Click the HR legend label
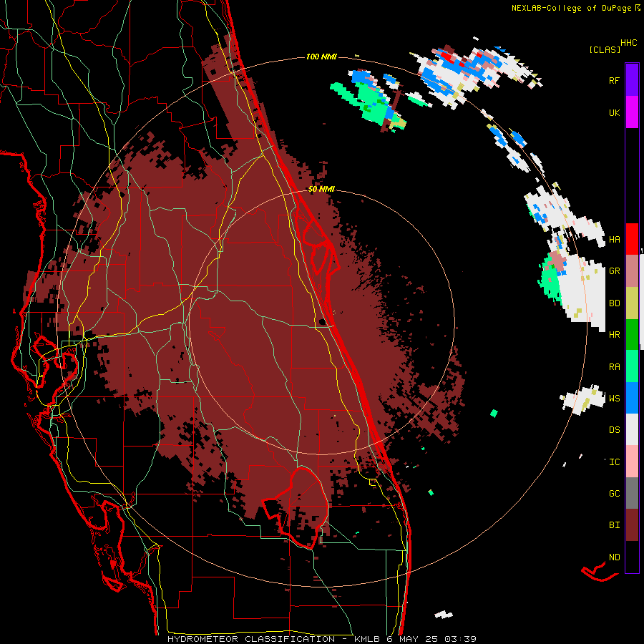This screenshot has width=644, height=644. click(x=614, y=335)
